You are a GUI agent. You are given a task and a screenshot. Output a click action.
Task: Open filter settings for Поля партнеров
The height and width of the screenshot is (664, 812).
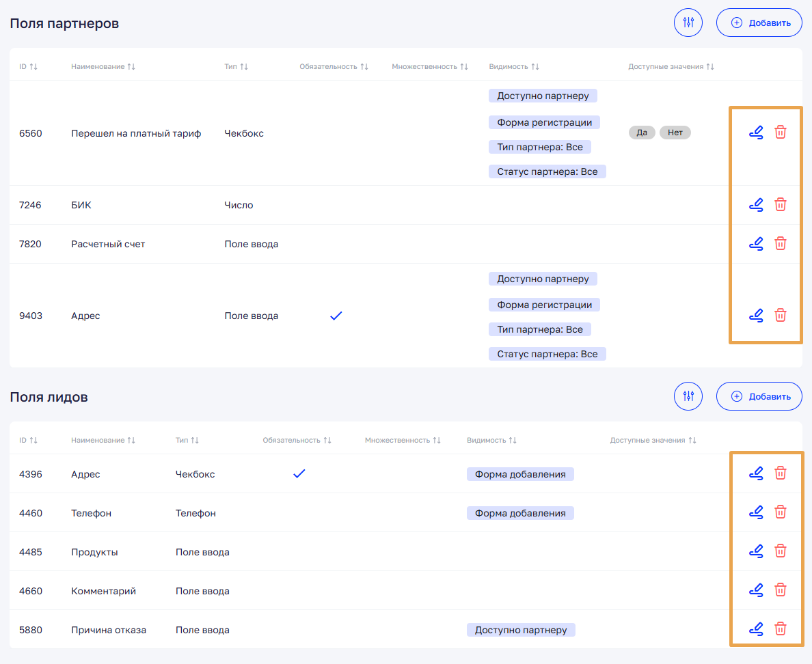(x=688, y=23)
